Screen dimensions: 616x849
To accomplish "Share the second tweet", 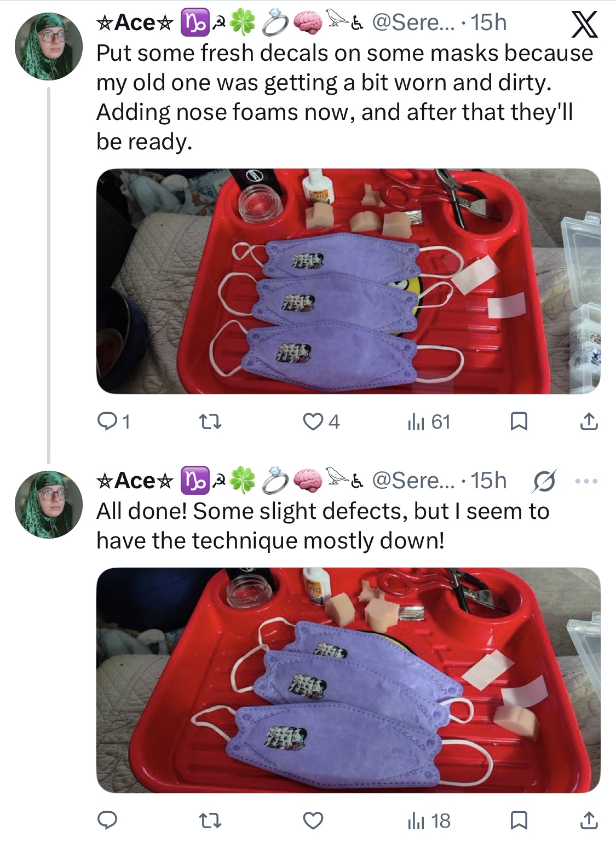I will tap(589, 821).
